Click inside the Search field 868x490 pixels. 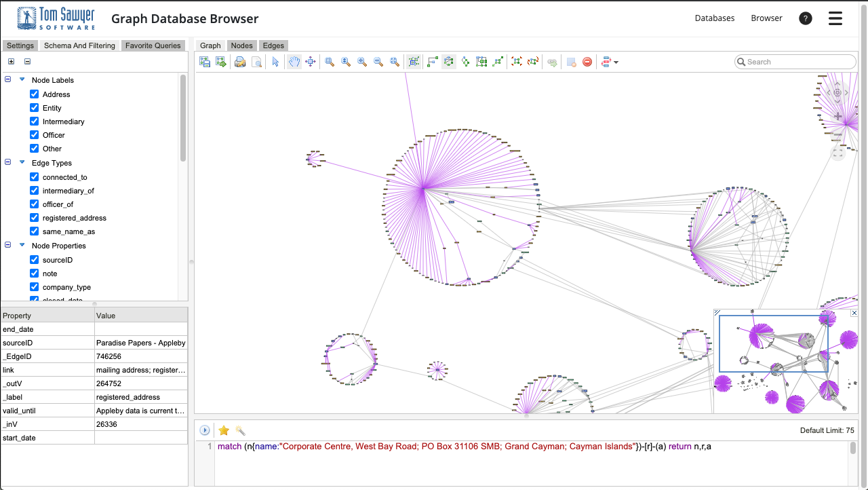point(793,62)
